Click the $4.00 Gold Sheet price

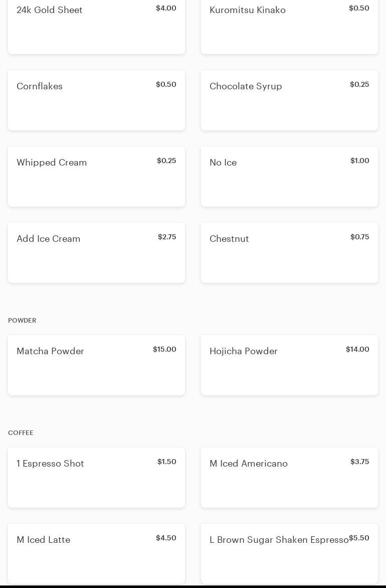166,8
